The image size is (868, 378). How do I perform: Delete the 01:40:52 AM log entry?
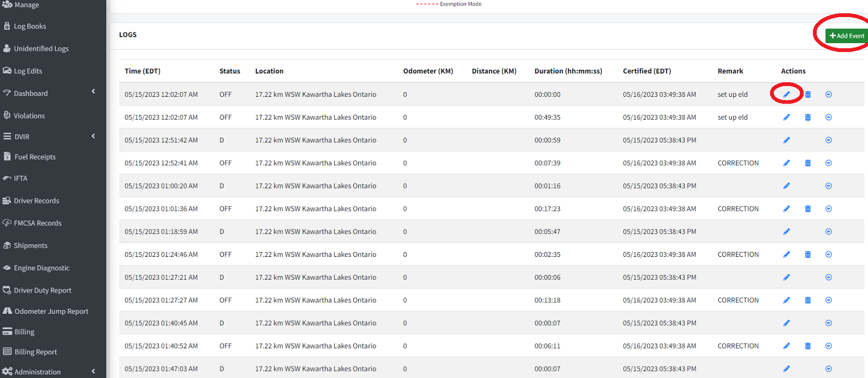(807, 346)
